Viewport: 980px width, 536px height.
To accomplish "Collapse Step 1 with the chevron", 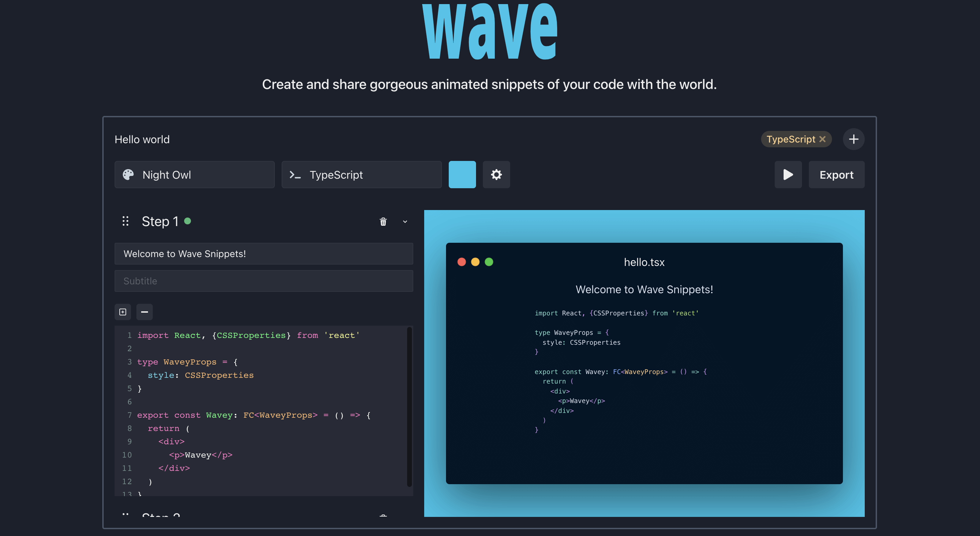I will (x=405, y=222).
